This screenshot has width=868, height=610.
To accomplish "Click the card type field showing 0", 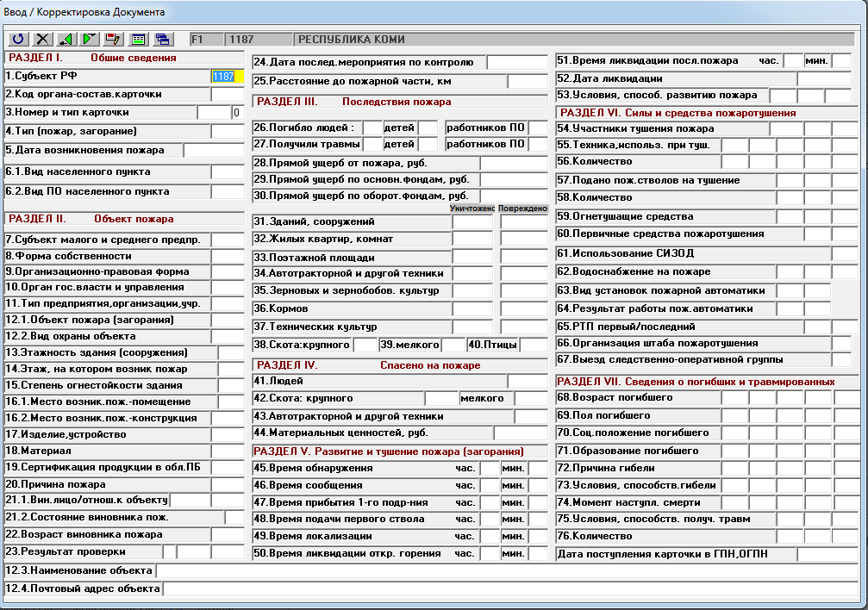I will pyautogui.click(x=238, y=112).
